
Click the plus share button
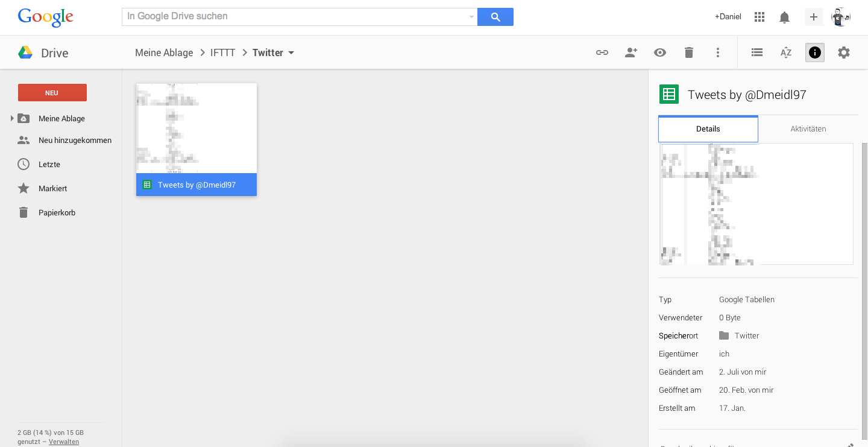pyautogui.click(x=813, y=17)
